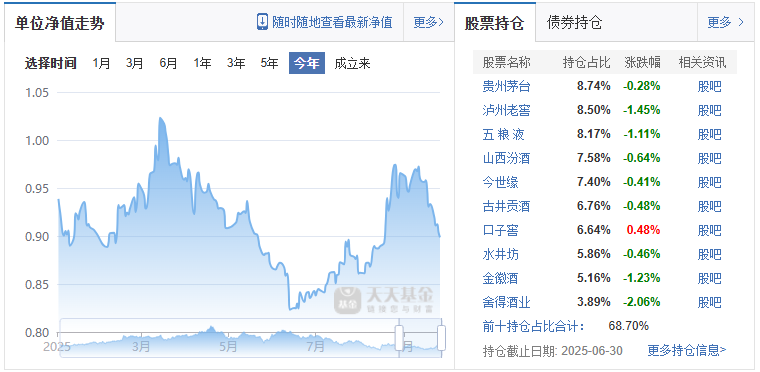Screen dimensions: 760x372
Task: Open 股吧 for 泸州老窖
Action: [x=710, y=110]
